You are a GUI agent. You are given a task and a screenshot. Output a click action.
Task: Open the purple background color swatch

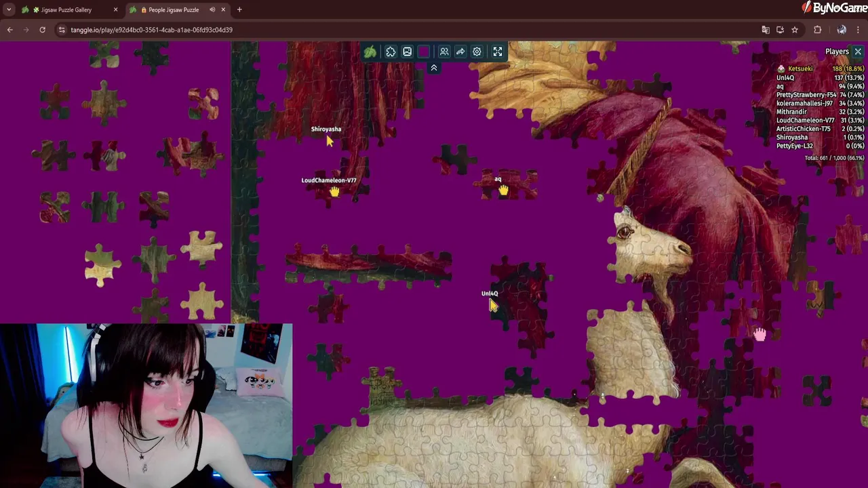tap(424, 52)
